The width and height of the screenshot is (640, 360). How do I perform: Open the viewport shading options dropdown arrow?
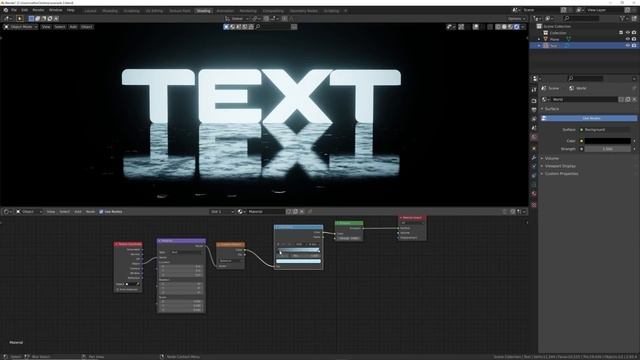click(523, 27)
